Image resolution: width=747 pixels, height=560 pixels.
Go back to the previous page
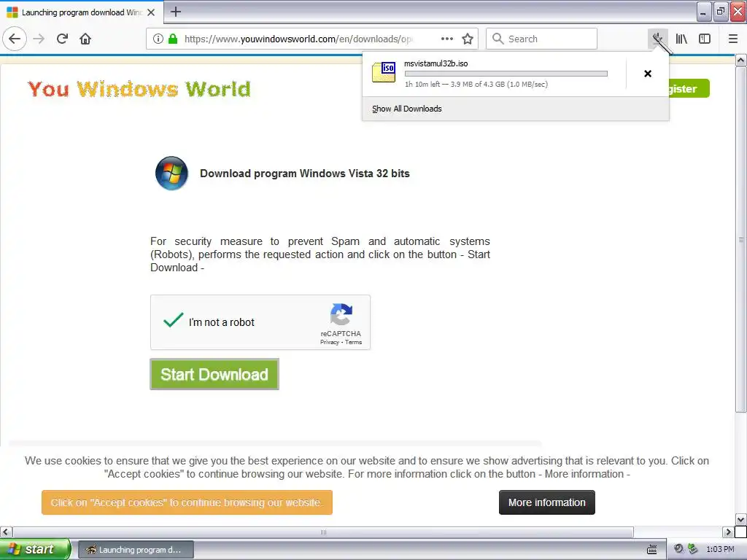[x=15, y=39]
